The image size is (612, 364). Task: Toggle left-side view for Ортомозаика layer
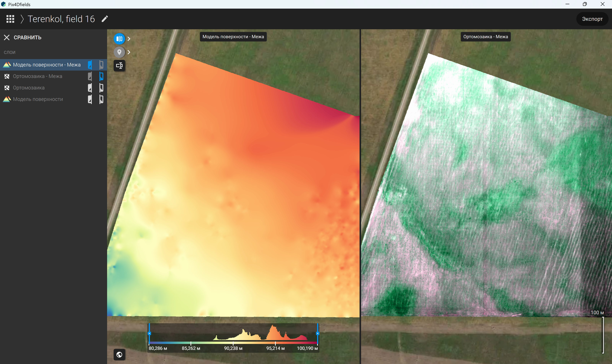click(90, 88)
